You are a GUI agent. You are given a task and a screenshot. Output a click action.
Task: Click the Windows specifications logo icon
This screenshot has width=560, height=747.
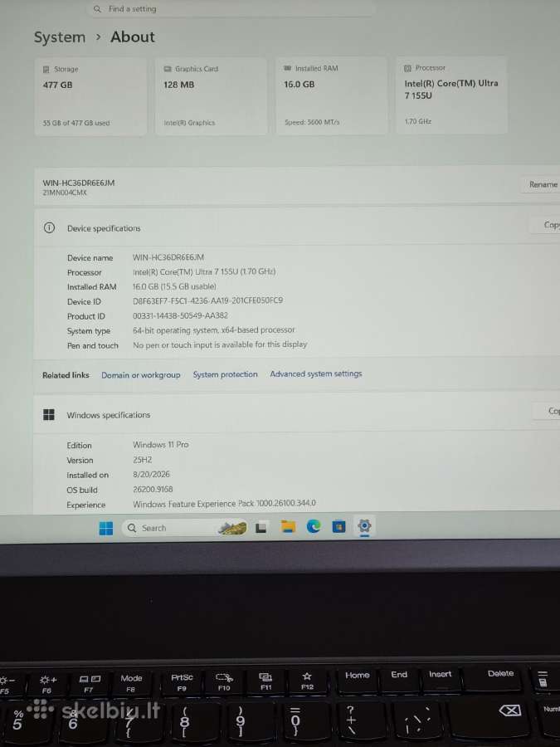tap(49, 414)
